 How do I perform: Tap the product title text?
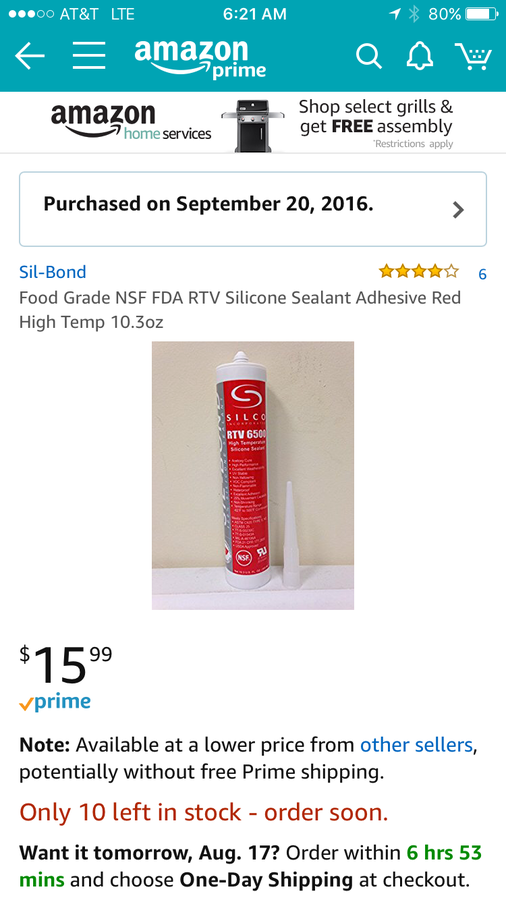click(240, 310)
